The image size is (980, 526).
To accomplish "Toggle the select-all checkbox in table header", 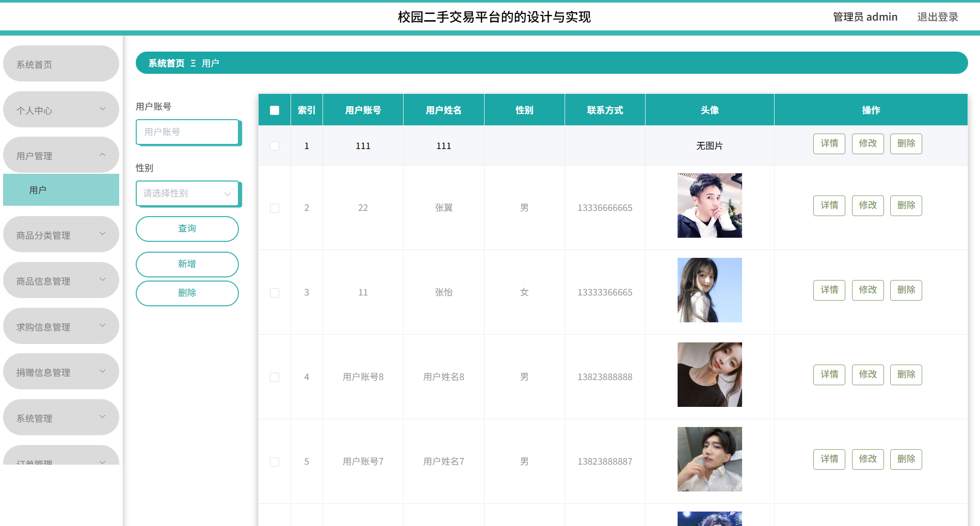I will 275,110.
